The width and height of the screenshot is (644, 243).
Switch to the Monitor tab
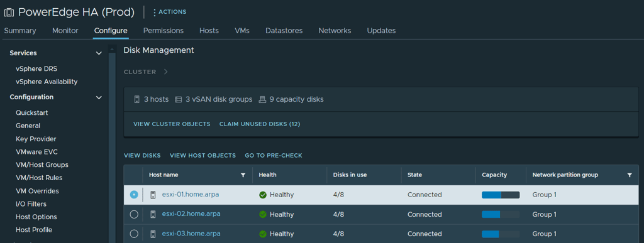[65, 31]
